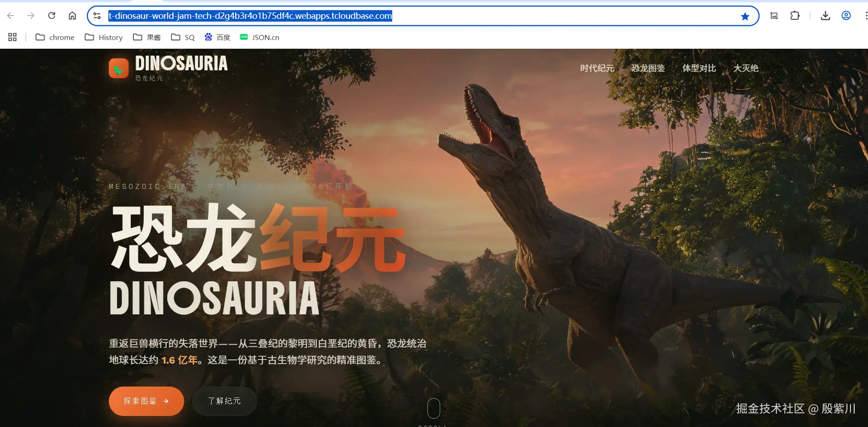Go forward to the next page

pyautogui.click(x=31, y=16)
